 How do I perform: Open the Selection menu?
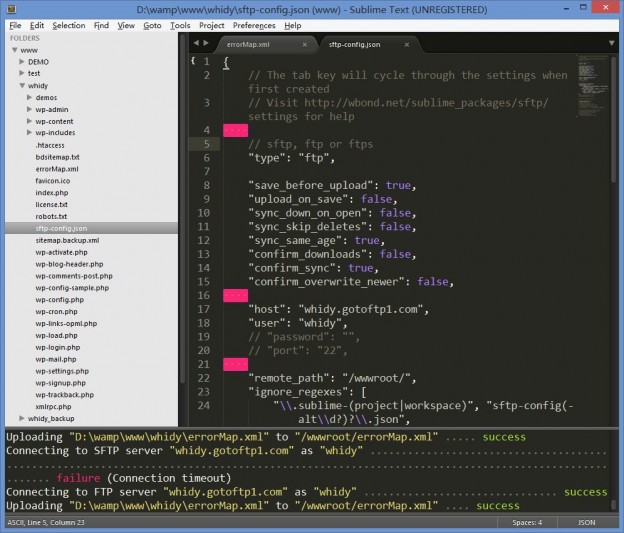coord(69,25)
